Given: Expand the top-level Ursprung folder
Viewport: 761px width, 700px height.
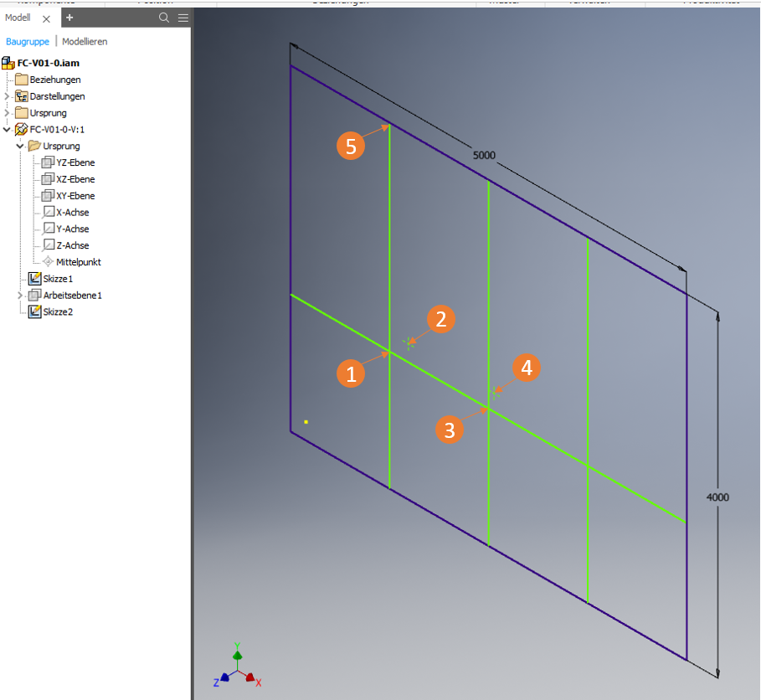Looking at the screenshot, I should [7, 113].
